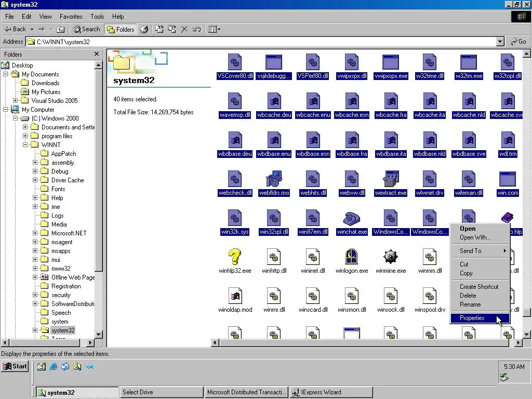The height and width of the screenshot is (399, 532).
Task: Click the winspool.drv file icon
Action: pyautogui.click(x=430, y=296)
